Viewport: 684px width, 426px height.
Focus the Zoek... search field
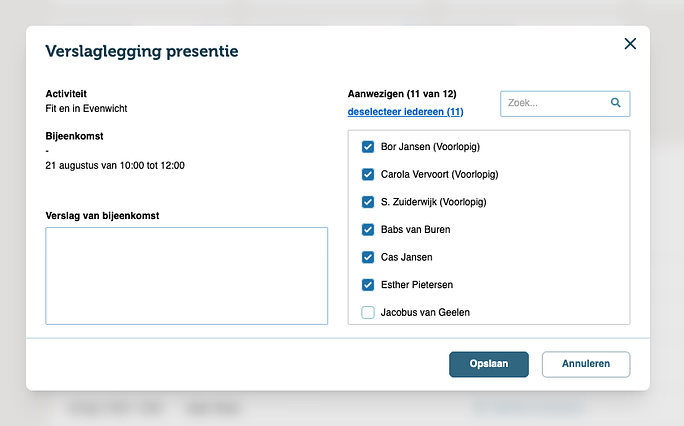[565, 103]
